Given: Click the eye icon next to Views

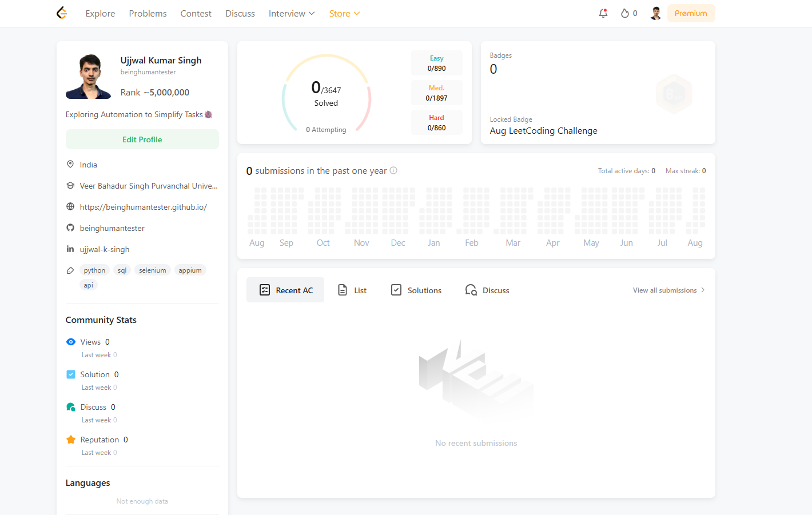Looking at the screenshot, I should click(x=71, y=342).
